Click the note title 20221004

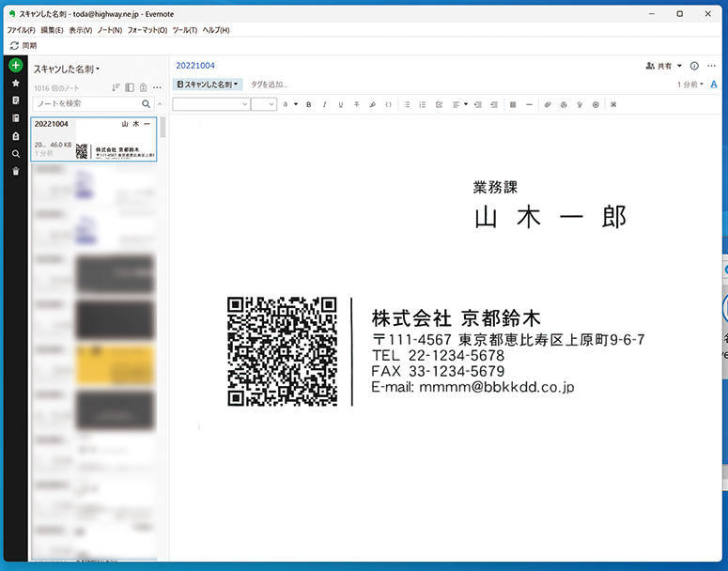point(195,66)
